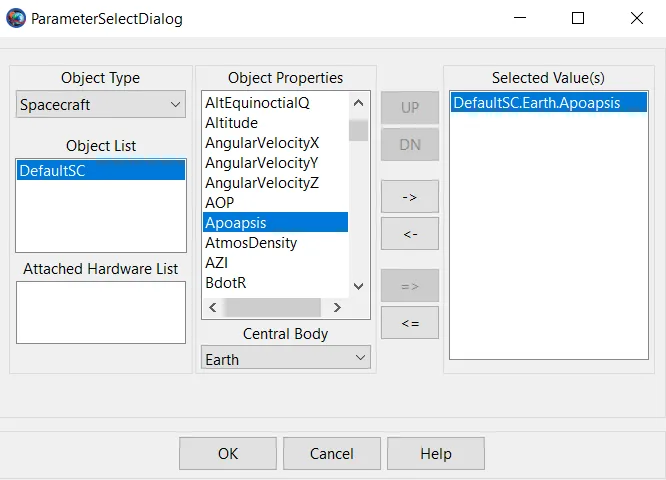666x480 pixels.
Task: Click the GMAT app icon in title bar
Action: pyautogui.click(x=16, y=18)
